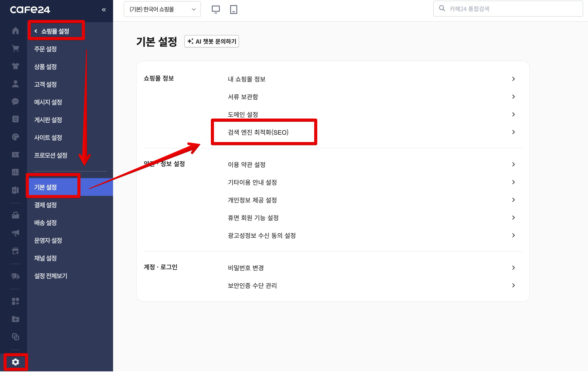The height and width of the screenshot is (372, 588).
Task: Open the customer person icon
Action: [15, 84]
